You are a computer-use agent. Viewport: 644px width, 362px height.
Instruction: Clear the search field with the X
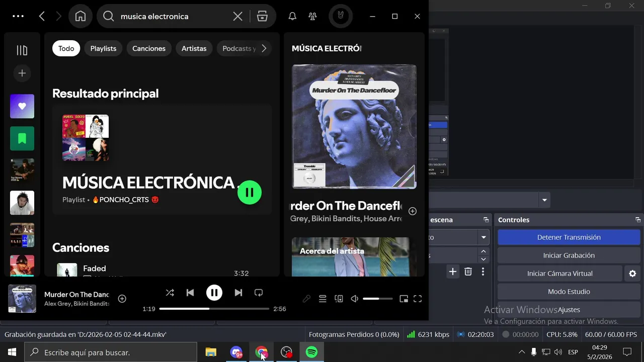[x=238, y=16]
